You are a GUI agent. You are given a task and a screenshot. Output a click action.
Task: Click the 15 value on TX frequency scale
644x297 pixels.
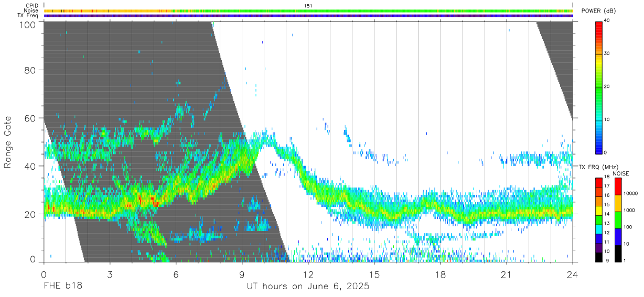(x=607, y=205)
